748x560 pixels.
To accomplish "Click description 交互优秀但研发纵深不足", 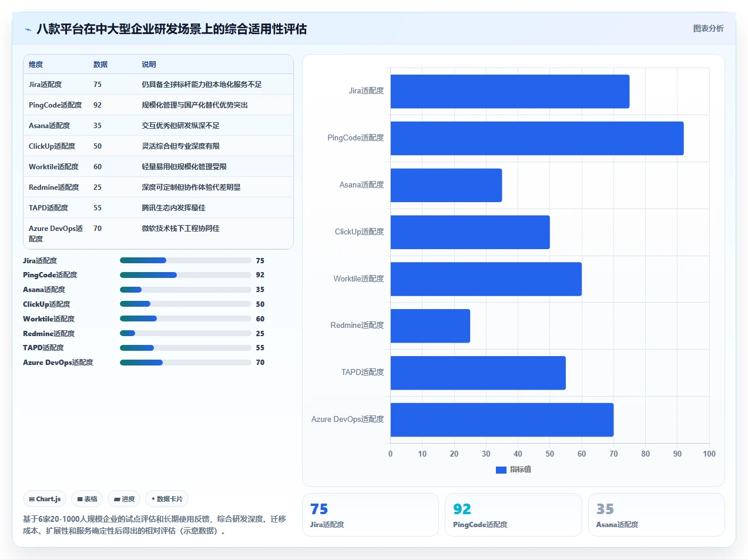I will 180,126.
